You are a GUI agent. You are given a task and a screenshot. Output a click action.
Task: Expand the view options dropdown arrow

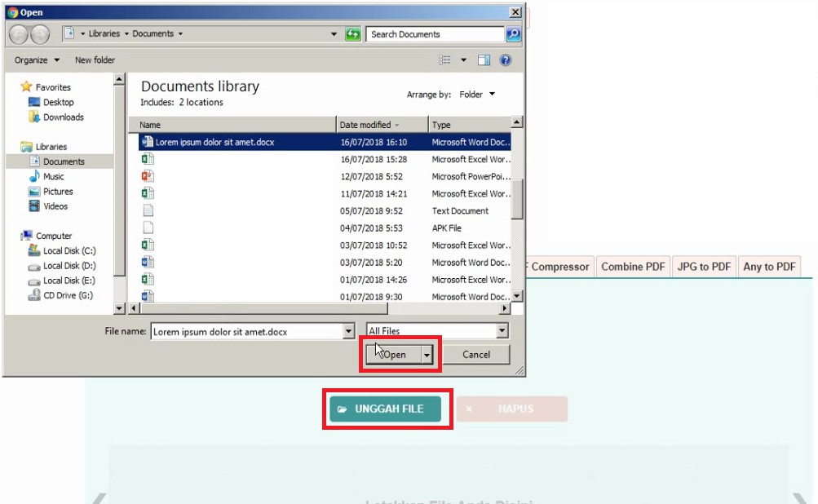pos(463,60)
